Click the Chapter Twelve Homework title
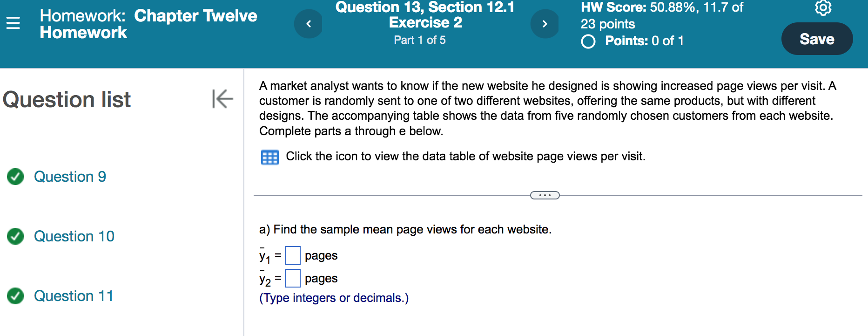This screenshot has height=336, width=868. click(x=149, y=23)
